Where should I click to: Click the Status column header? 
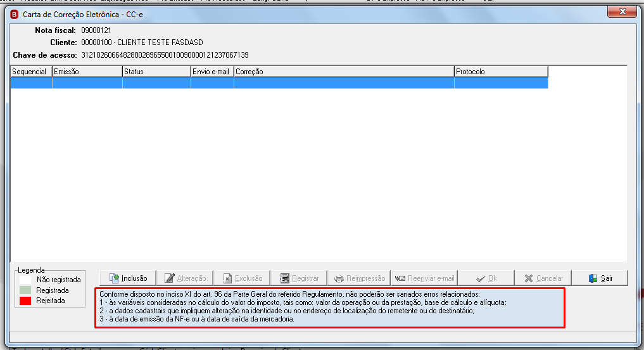pos(156,72)
